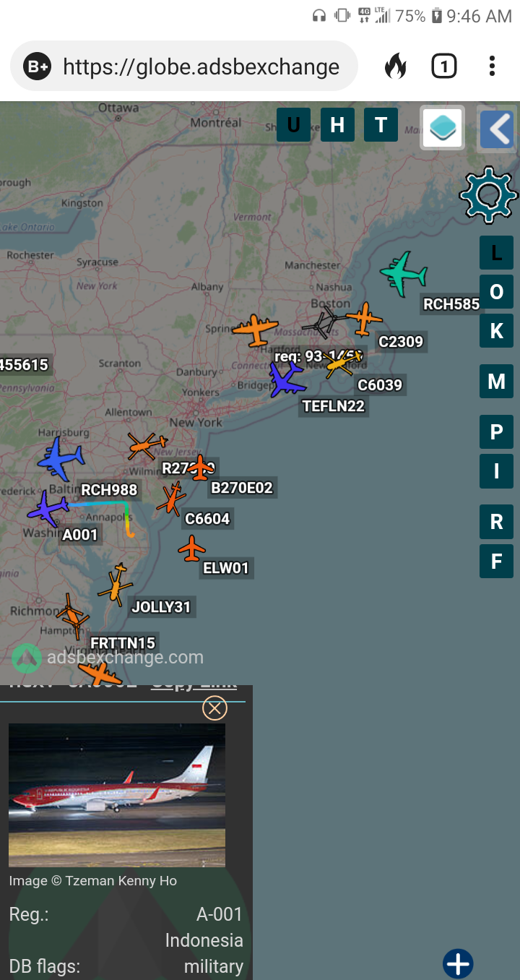Open map settings gear
Image resolution: width=520 pixels, height=980 pixels.
tap(489, 194)
